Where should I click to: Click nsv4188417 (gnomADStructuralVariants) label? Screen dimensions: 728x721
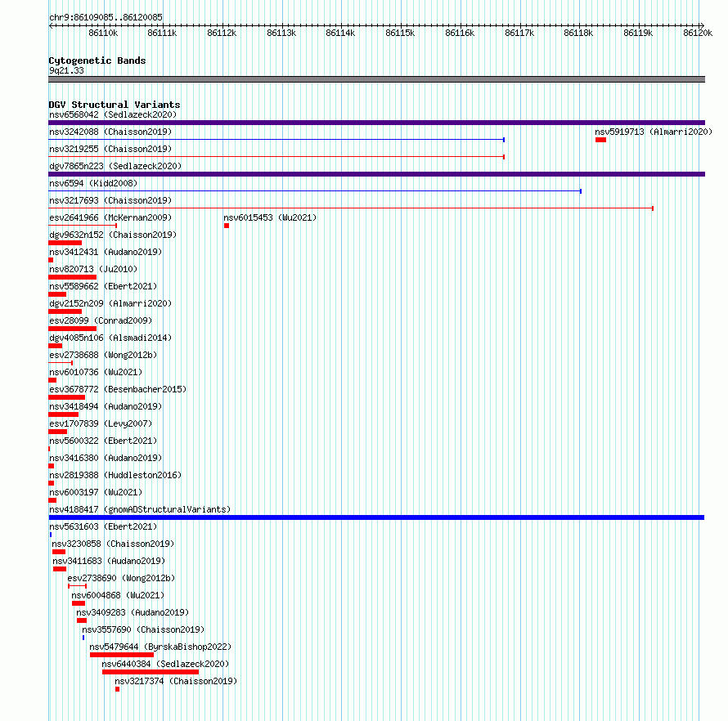140,509
